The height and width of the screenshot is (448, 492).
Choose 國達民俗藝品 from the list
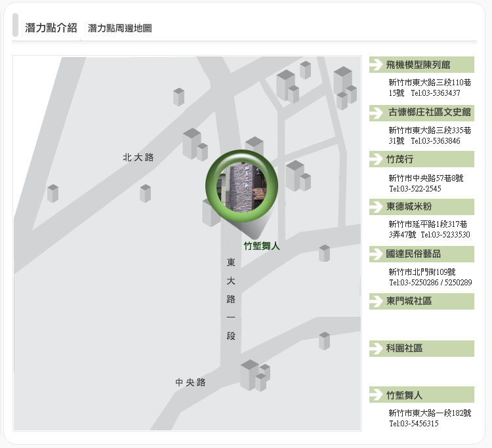421,254
